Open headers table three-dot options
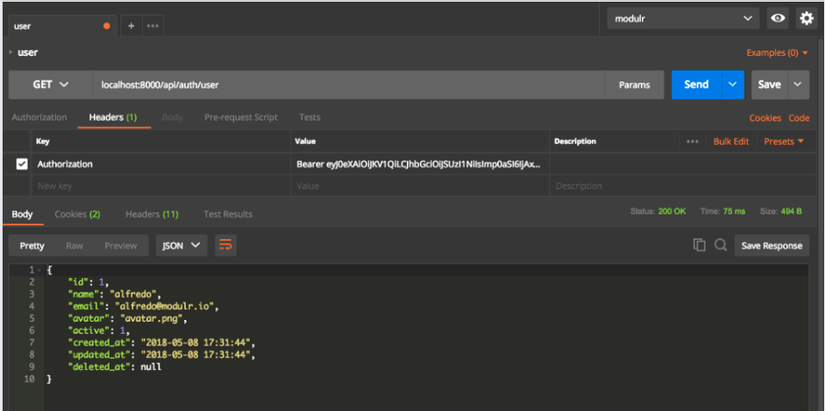 (692, 142)
